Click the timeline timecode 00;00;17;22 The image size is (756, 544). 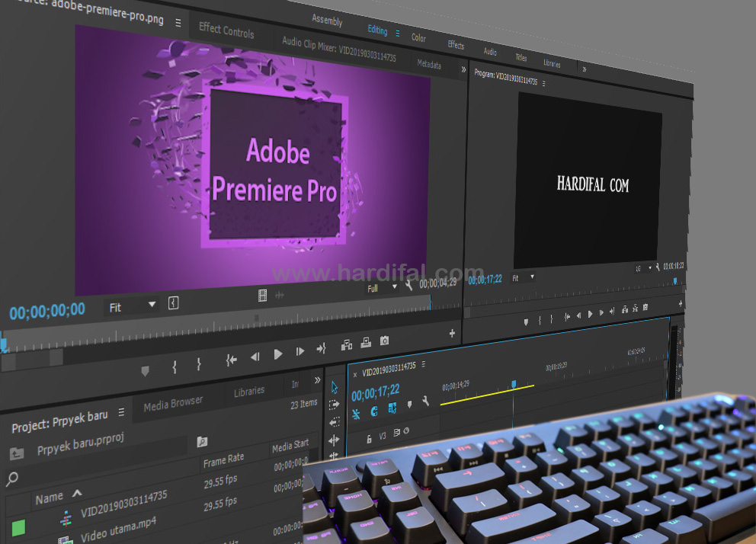pos(375,392)
